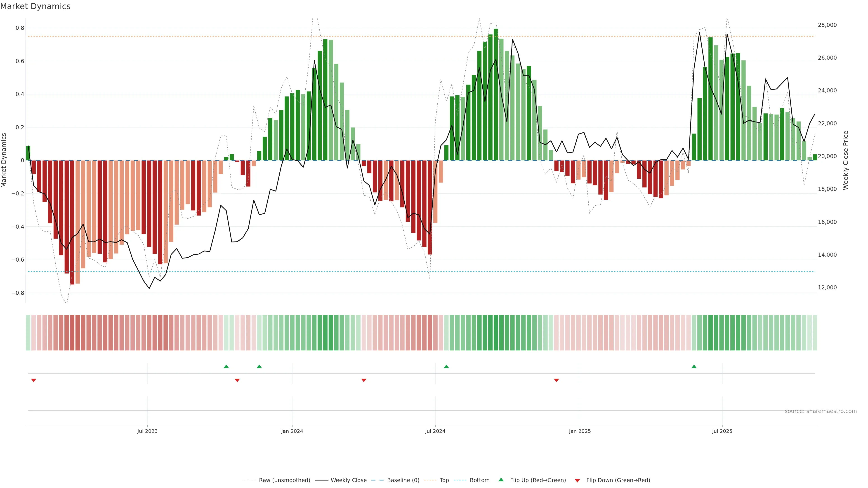868x488 pixels.
Task: Click the leftmost red Flip Down marker
Action: [33, 380]
